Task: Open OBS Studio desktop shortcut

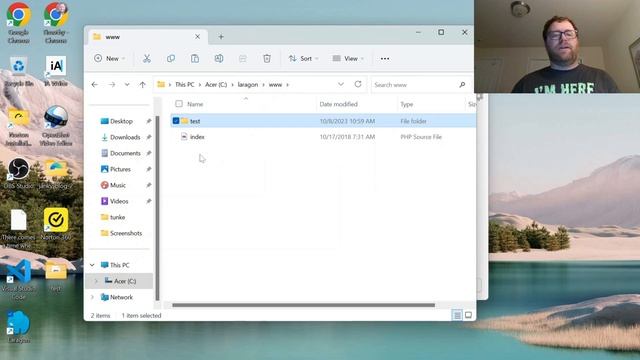Action: click(18, 173)
